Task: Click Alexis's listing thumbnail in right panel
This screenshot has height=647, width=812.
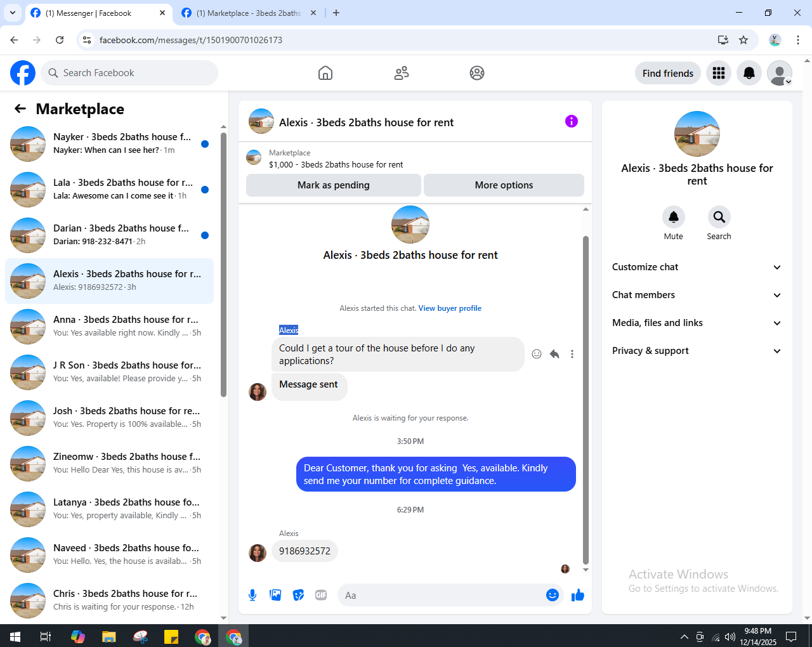Action: tap(697, 134)
